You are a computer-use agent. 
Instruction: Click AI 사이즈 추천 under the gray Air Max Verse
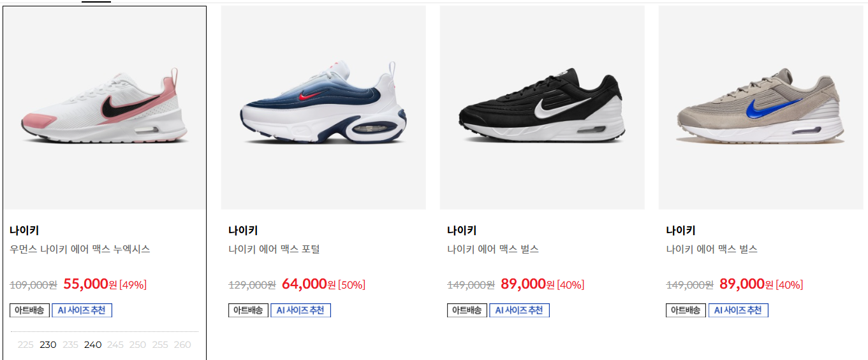click(738, 310)
